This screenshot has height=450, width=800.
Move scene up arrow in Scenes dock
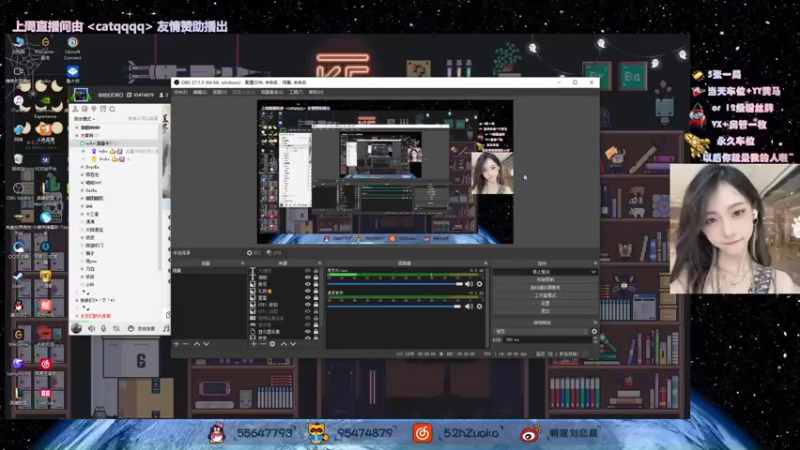196,344
